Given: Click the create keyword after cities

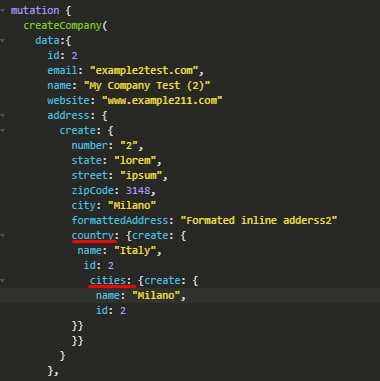Looking at the screenshot, I should tap(162, 280).
